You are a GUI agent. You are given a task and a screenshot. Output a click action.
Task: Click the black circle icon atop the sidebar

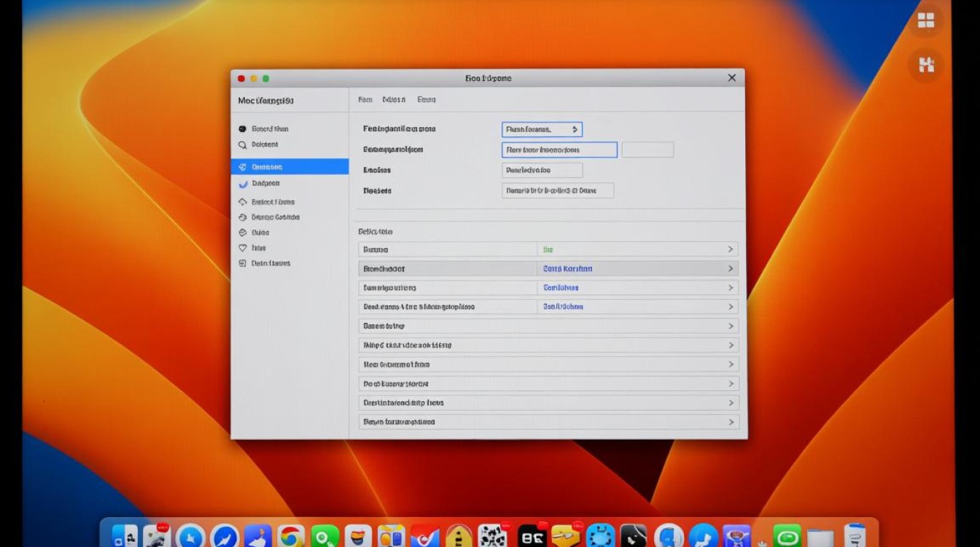(x=243, y=129)
